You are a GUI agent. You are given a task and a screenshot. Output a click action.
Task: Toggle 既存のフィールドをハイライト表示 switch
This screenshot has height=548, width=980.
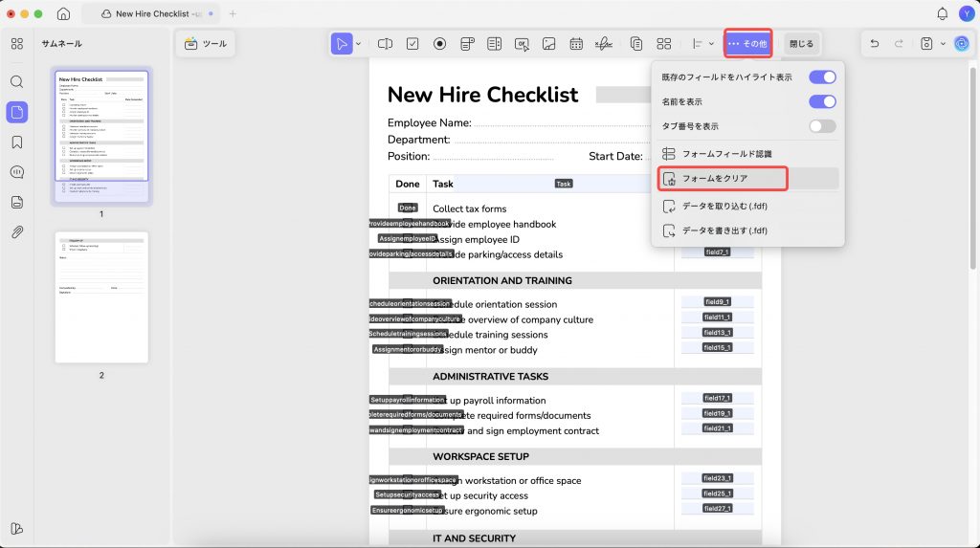[822, 77]
